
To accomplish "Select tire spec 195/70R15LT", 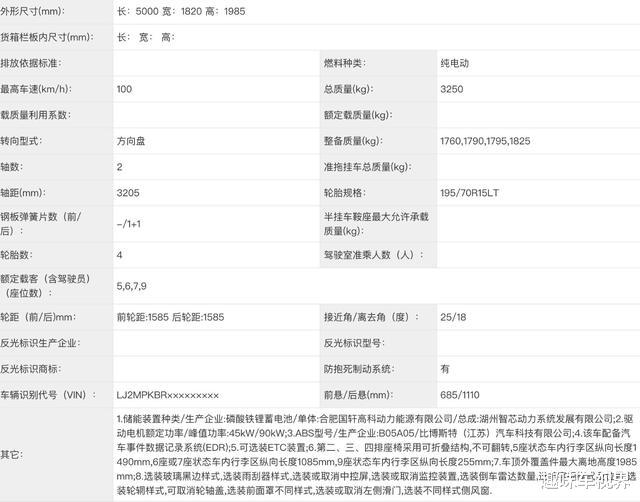I will tap(469, 193).
